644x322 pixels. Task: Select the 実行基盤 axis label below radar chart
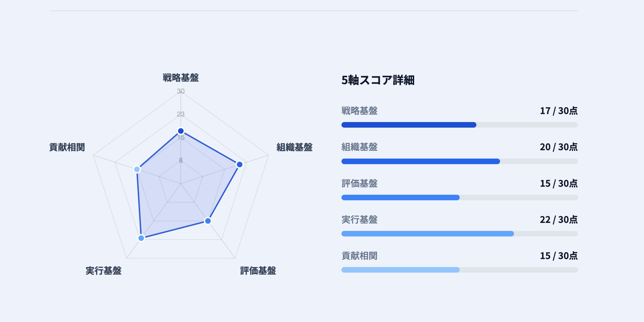[104, 271]
